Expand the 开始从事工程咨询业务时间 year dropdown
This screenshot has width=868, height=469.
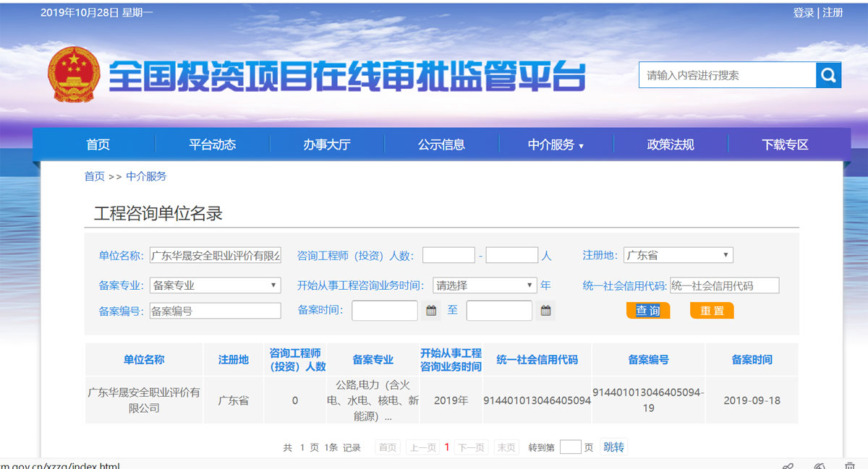(485, 285)
